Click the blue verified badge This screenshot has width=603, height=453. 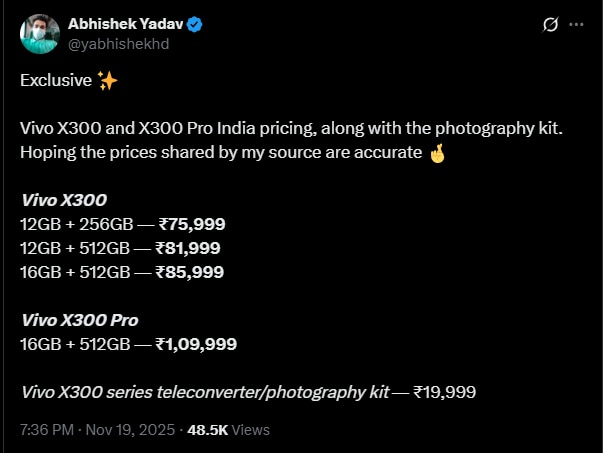(195, 24)
